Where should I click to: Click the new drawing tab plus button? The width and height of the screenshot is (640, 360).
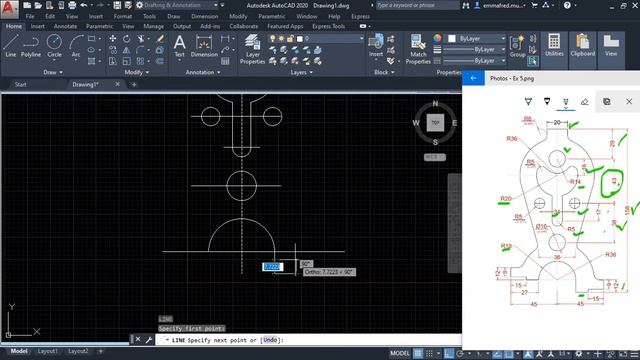(134, 85)
